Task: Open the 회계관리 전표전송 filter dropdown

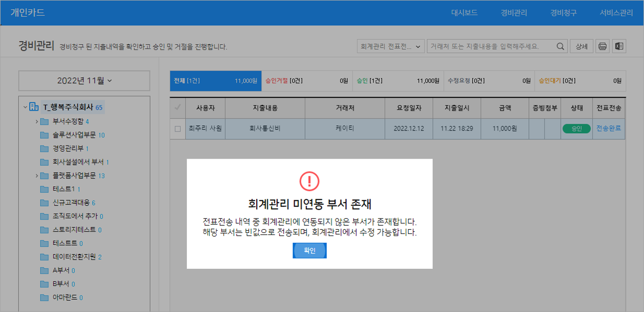Action: point(390,46)
